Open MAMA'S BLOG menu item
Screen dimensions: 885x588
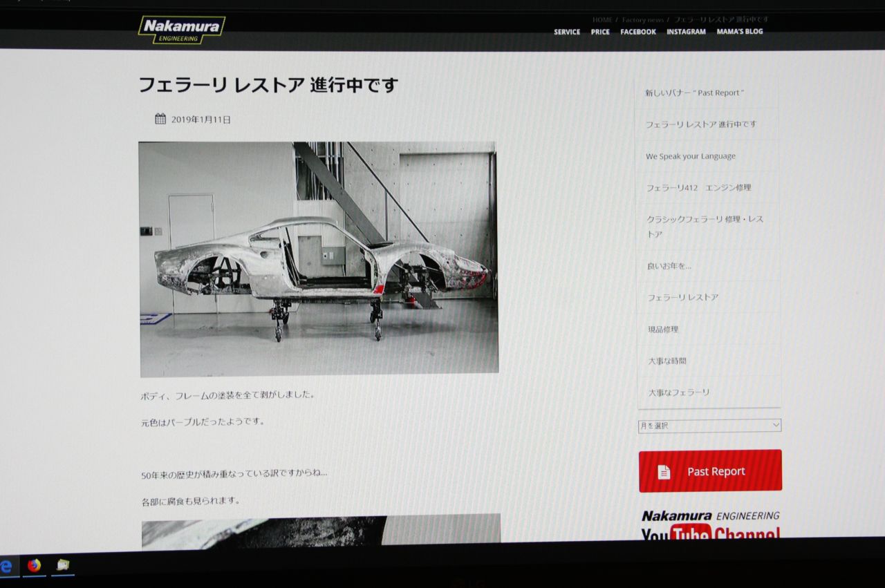coord(740,32)
